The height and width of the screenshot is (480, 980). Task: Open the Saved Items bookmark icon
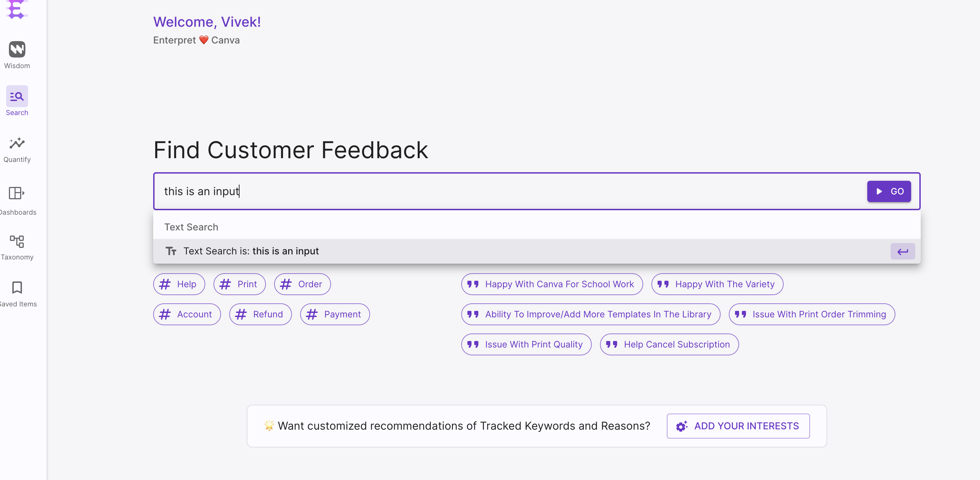17,288
